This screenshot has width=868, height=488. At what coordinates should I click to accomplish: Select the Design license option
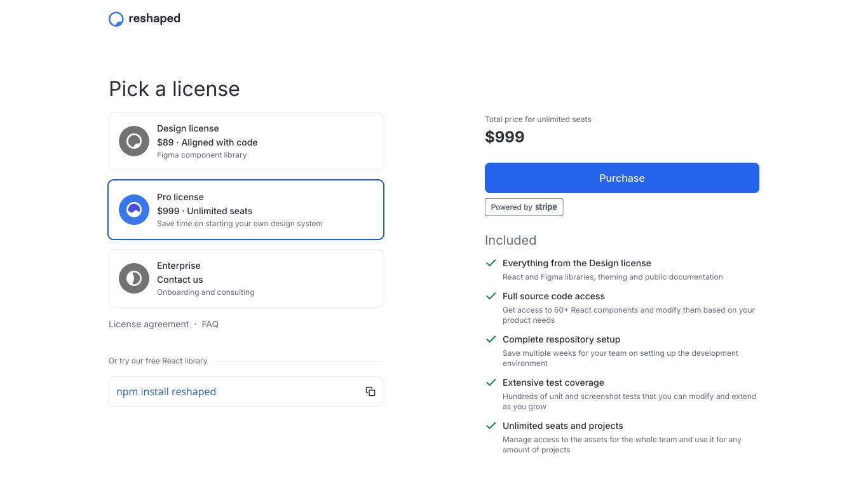246,141
